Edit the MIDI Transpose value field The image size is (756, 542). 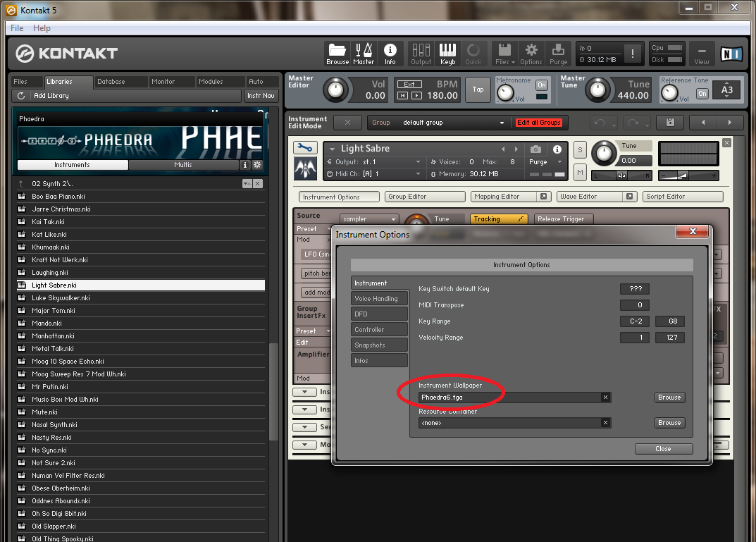[635, 305]
